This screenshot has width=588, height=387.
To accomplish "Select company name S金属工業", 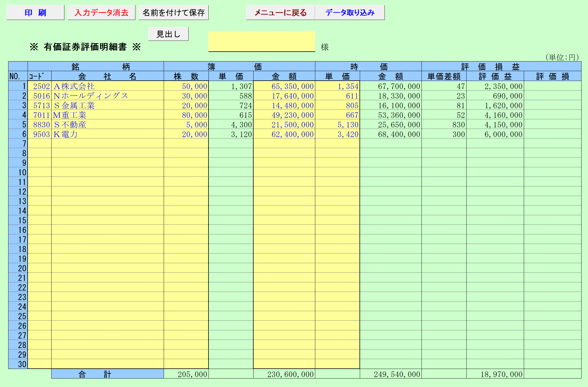I will pyautogui.click(x=107, y=105).
